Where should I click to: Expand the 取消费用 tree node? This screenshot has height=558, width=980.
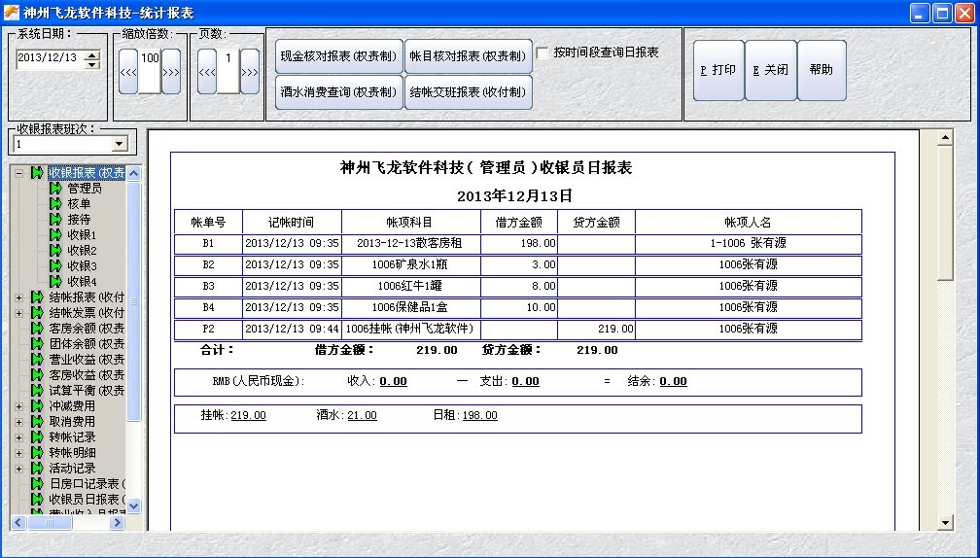pos(18,423)
